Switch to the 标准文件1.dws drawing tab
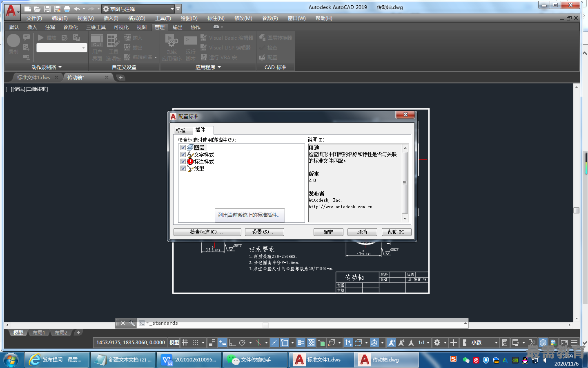This screenshot has width=588, height=368. [33, 77]
